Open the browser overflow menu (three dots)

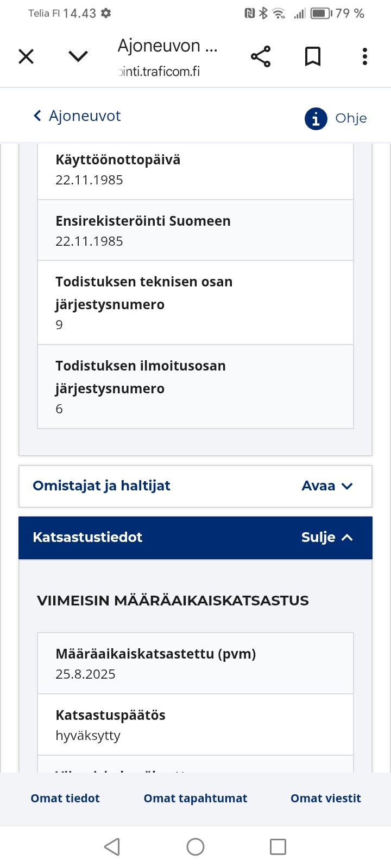click(364, 56)
